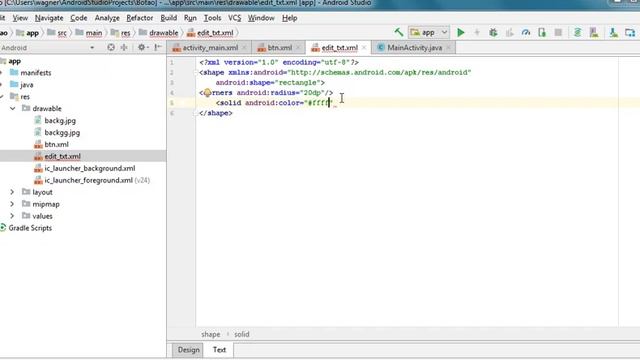Open AVD Manager icon
Viewport: 640px width, 360px height.
pyautogui.click(x=594, y=32)
